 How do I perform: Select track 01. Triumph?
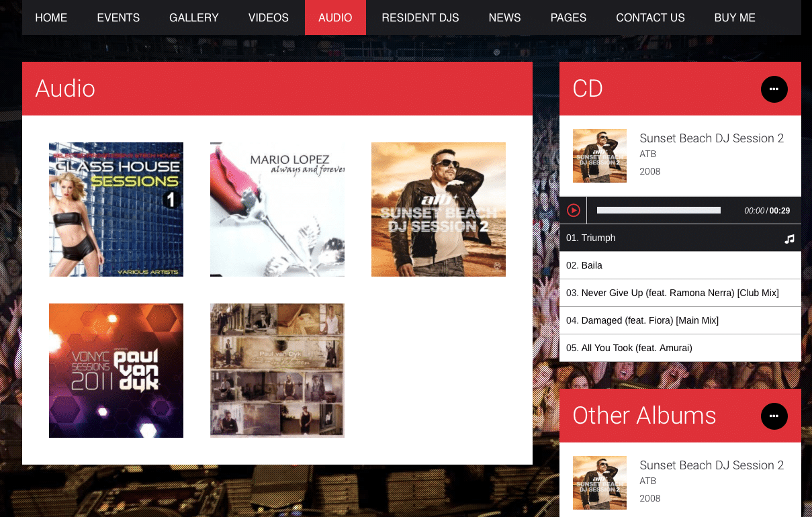coord(680,238)
